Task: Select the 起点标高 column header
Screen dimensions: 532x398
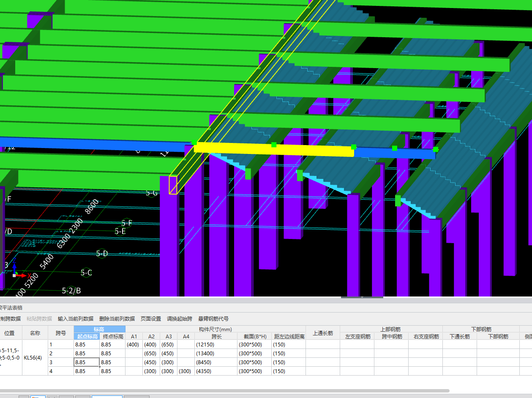Action: 87,336
